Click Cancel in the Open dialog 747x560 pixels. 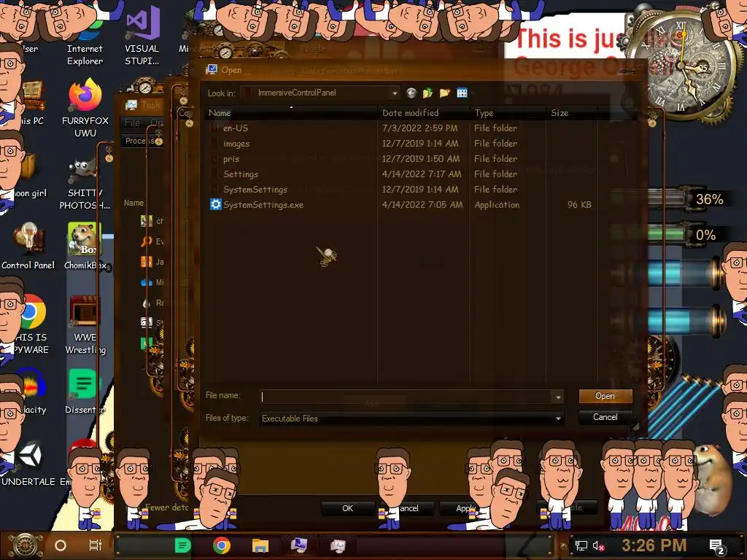click(605, 417)
